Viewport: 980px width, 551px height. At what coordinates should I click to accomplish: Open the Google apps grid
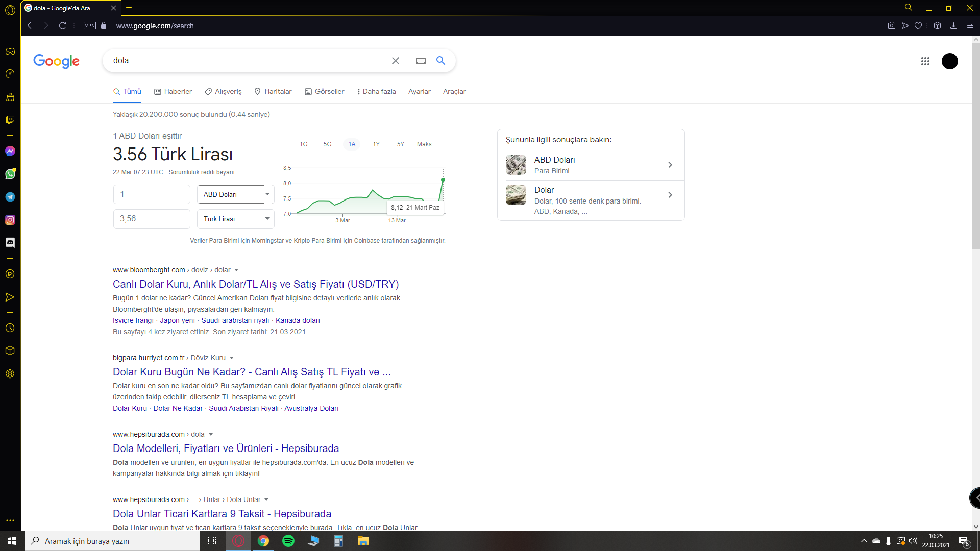tap(925, 61)
